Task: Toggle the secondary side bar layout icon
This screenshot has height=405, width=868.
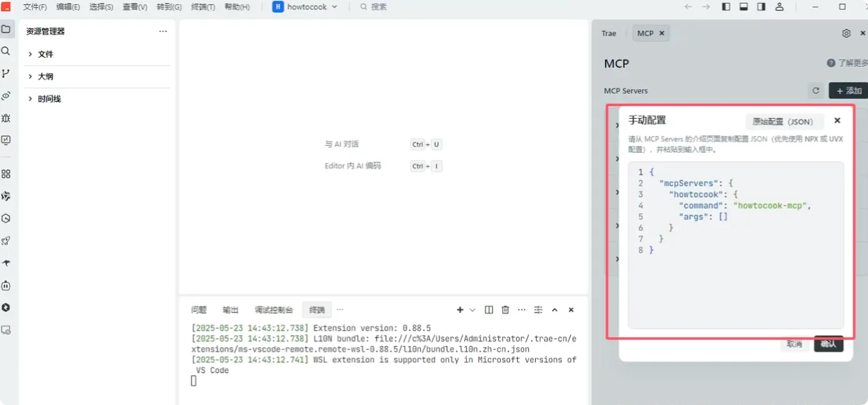Action: point(761,7)
